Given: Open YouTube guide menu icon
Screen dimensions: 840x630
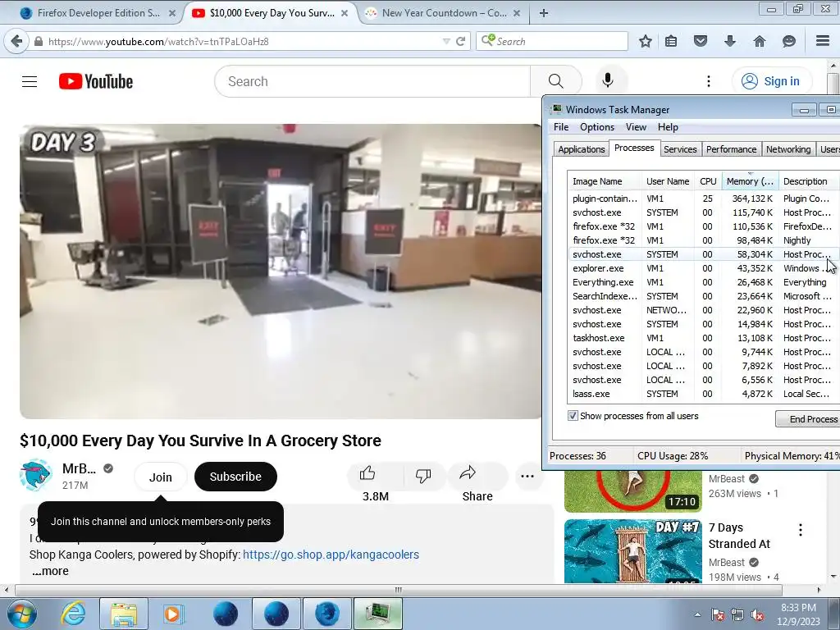Looking at the screenshot, I should point(30,81).
